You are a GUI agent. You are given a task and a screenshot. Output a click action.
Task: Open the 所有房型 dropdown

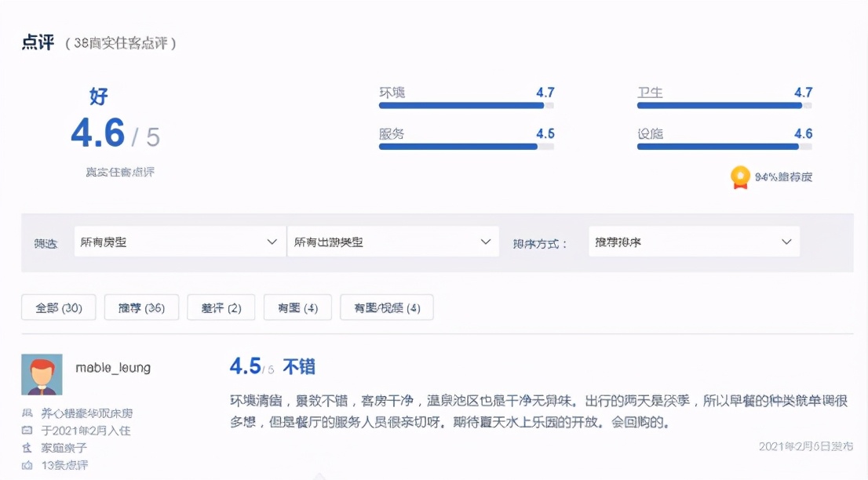[x=178, y=242]
